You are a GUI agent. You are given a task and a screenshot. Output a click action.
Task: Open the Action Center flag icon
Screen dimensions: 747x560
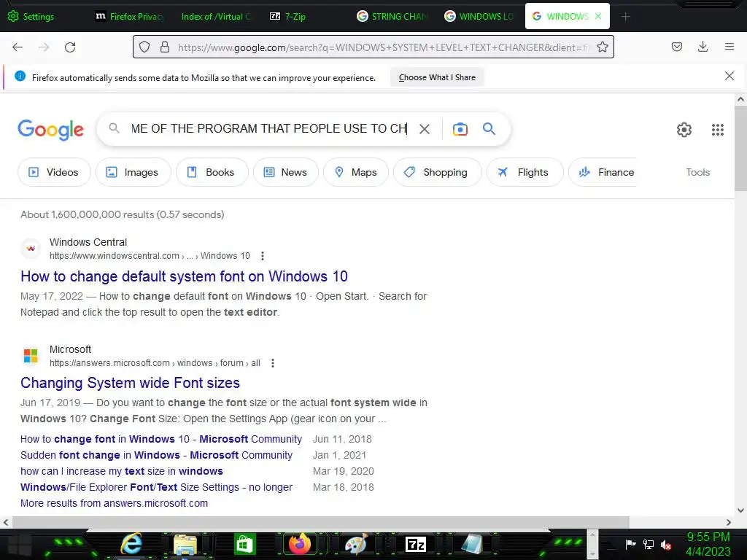tap(630, 544)
